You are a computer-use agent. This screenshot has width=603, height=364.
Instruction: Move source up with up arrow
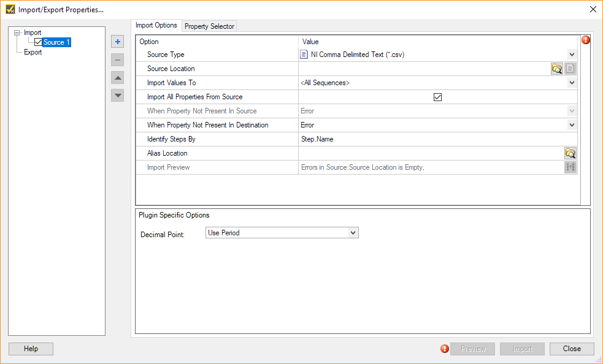coord(118,78)
